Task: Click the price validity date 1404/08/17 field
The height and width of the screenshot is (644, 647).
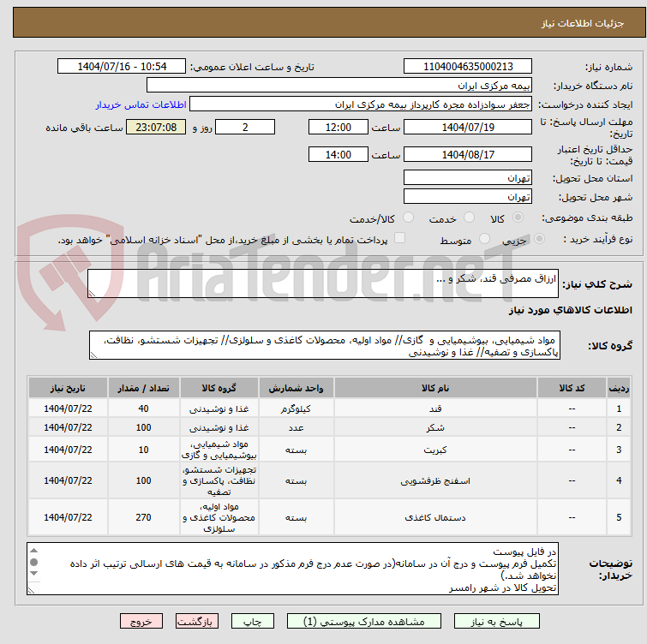Action: 468,154
